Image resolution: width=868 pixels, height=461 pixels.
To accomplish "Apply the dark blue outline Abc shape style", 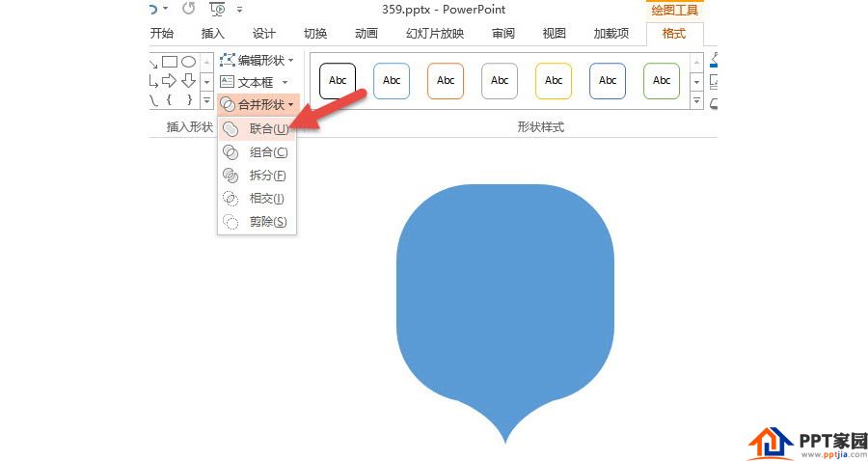I will (608, 81).
